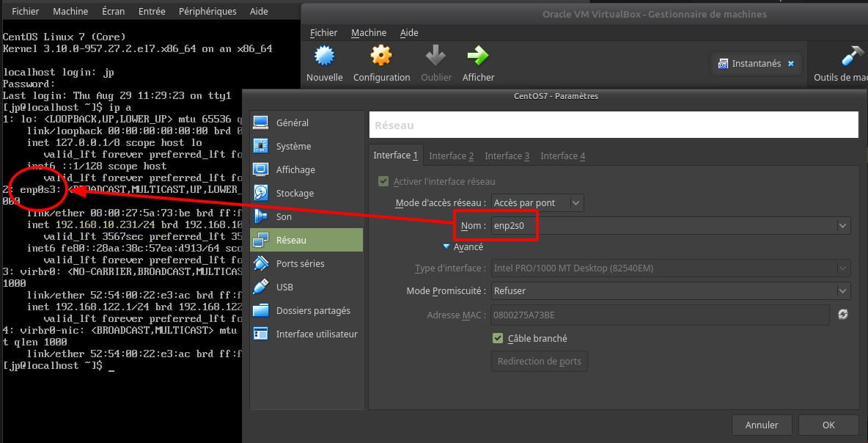The height and width of the screenshot is (443, 868).
Task: Select Dossiers partagés category in sidebar
Action: (x=306, y=311)
